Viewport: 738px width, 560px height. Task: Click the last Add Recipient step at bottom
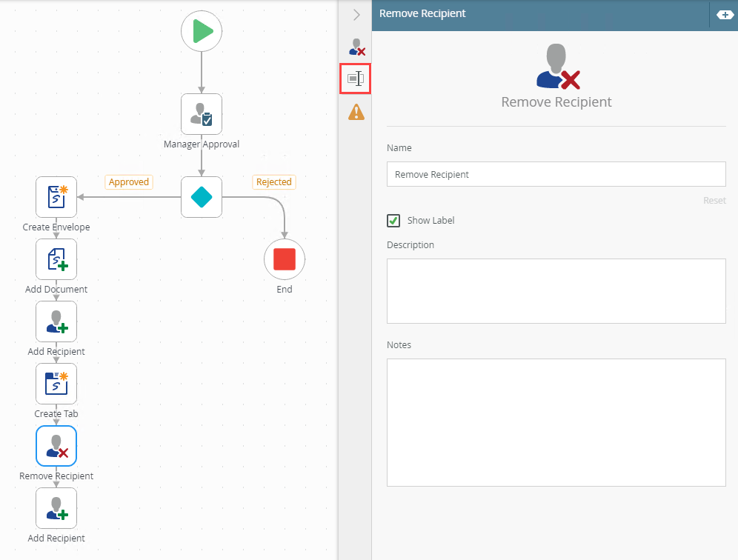56,508
